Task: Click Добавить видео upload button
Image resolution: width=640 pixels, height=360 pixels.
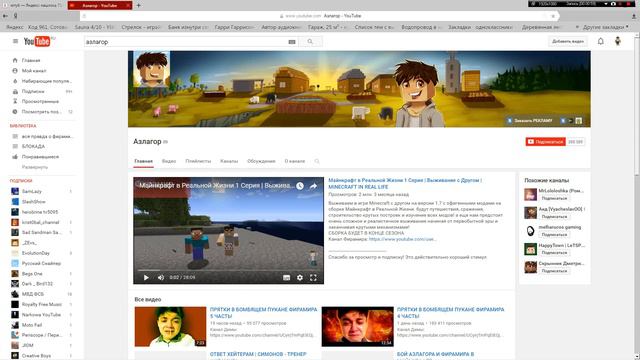Action: pos(567,41)
